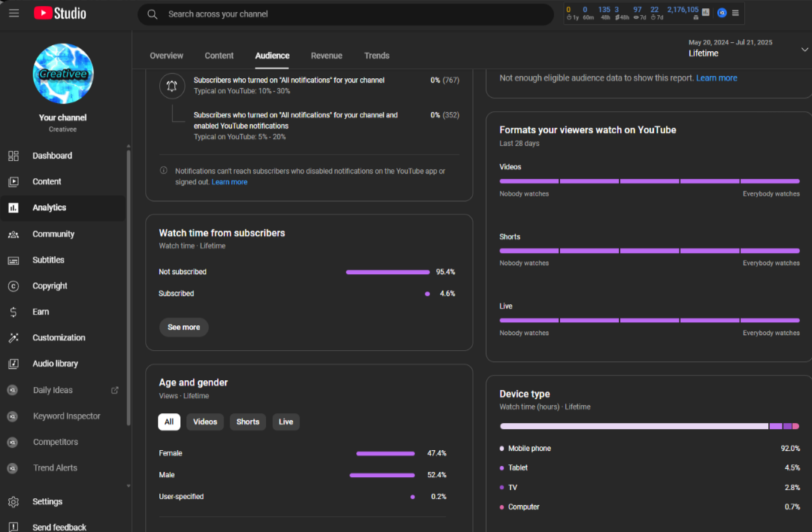Click the info icon beside the notifications note
The width and height of the screenshot is (812, 532).
point(164,171)
